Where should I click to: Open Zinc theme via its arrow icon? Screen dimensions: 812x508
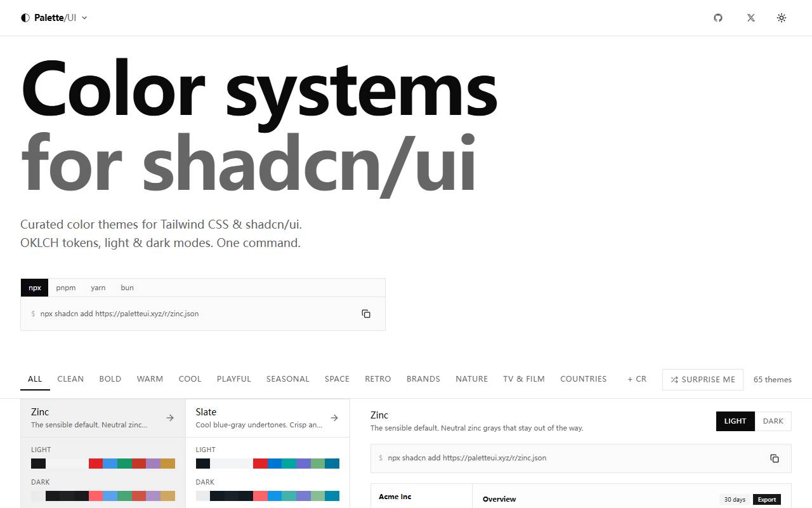click(x=170, y=418)
